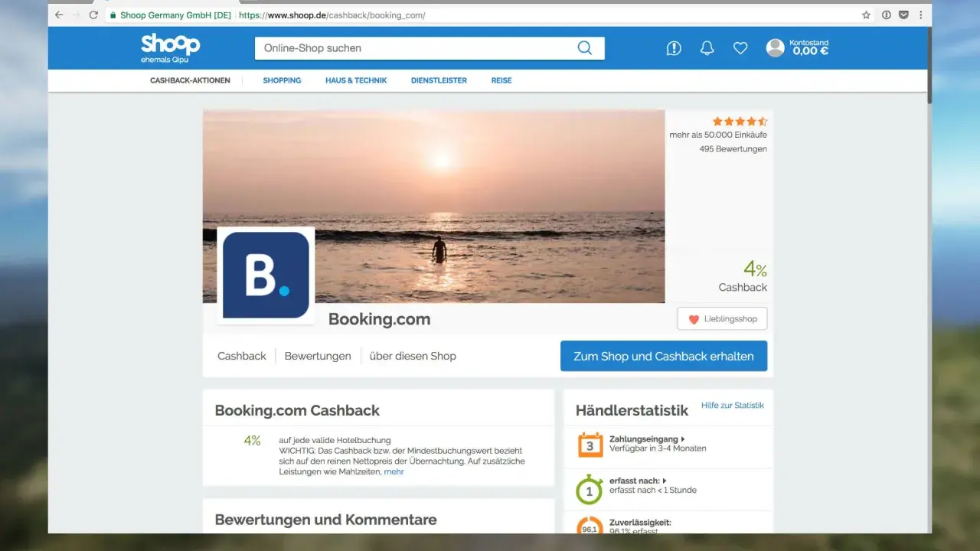The image size is (980, 551).
Task: Click the info circle extension icon
Action: point(887,15)
